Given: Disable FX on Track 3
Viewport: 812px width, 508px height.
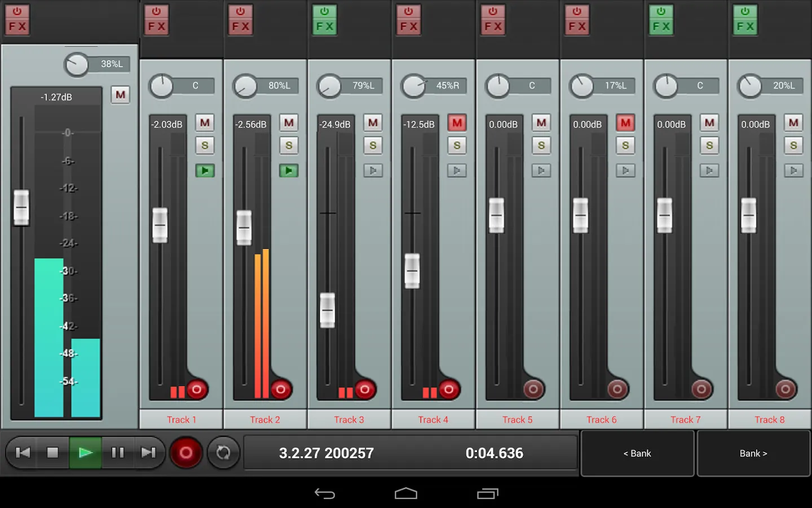Looking at the screenshot, I should point(324,19).
